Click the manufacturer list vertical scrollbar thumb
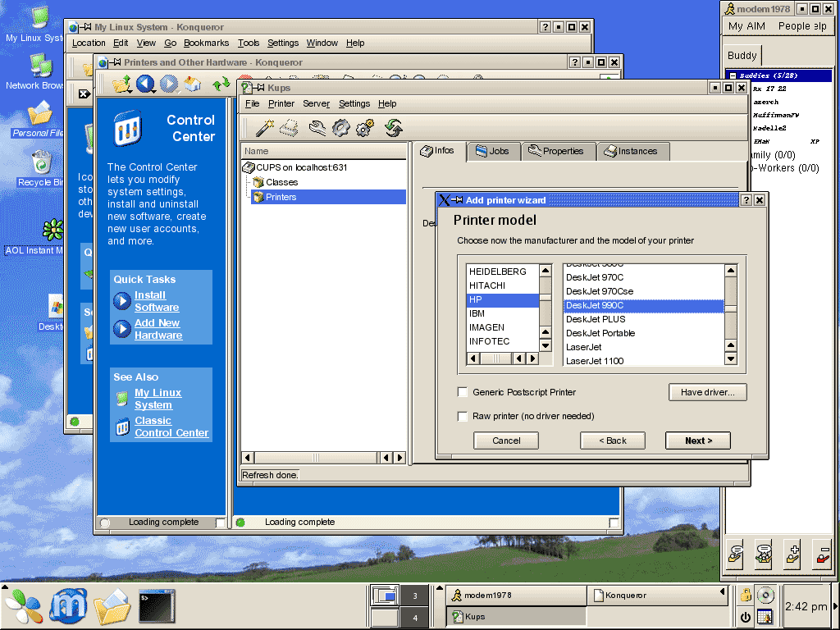This screenshot has width=840, height=630. [x=545, y=297]
